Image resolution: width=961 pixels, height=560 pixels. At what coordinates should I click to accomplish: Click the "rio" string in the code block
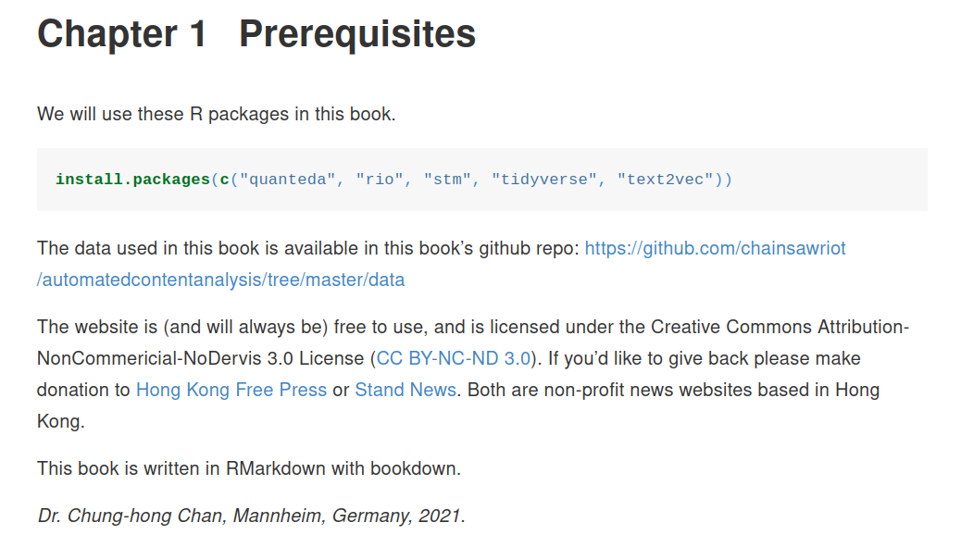(x=380, y=180)
